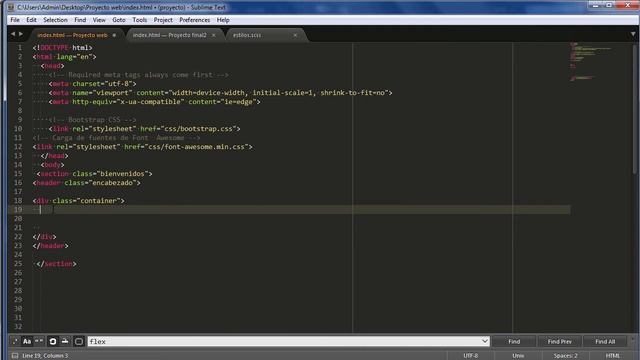Open the Selection menu
Image resolution: width=640 pixels, height=360 pixels.
pos(55,20)
